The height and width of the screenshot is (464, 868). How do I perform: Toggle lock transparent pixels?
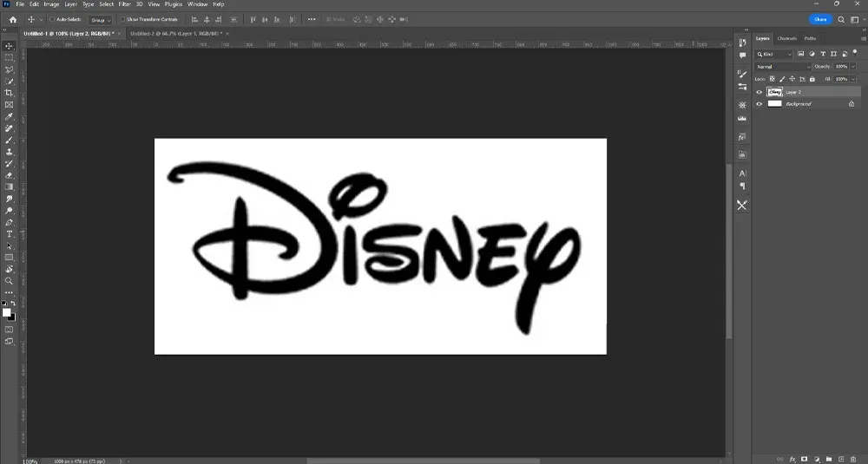[x=773, y=79]
